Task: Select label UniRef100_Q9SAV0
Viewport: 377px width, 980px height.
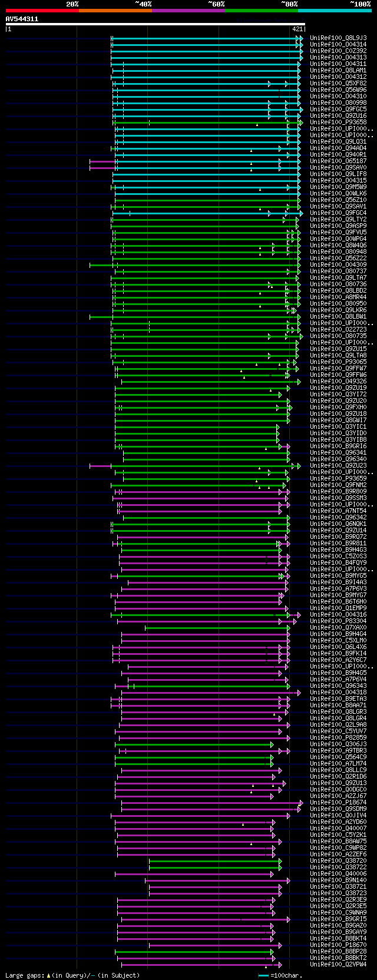Action: (x=338, y=167)
